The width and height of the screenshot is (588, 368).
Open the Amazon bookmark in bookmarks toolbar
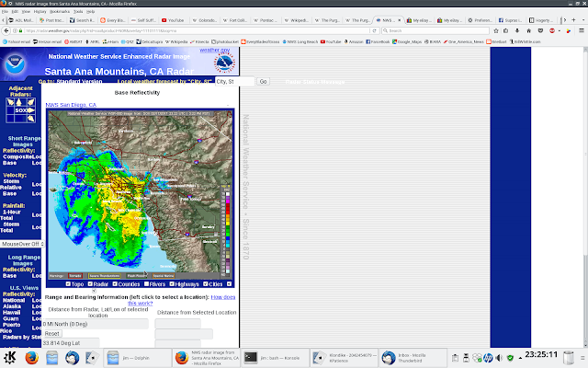(x=354, y=41)
